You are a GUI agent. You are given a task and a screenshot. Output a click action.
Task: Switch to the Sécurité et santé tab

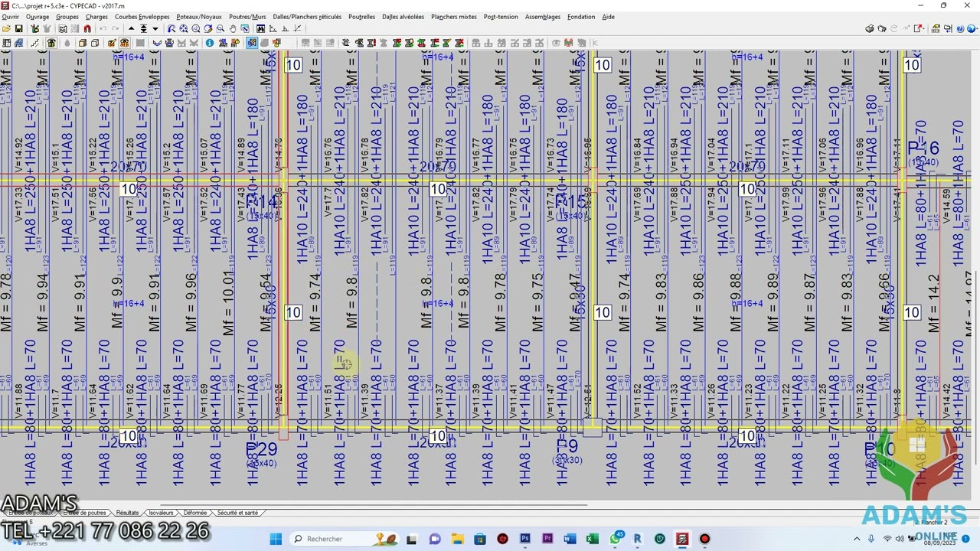[x=238, y=513]
